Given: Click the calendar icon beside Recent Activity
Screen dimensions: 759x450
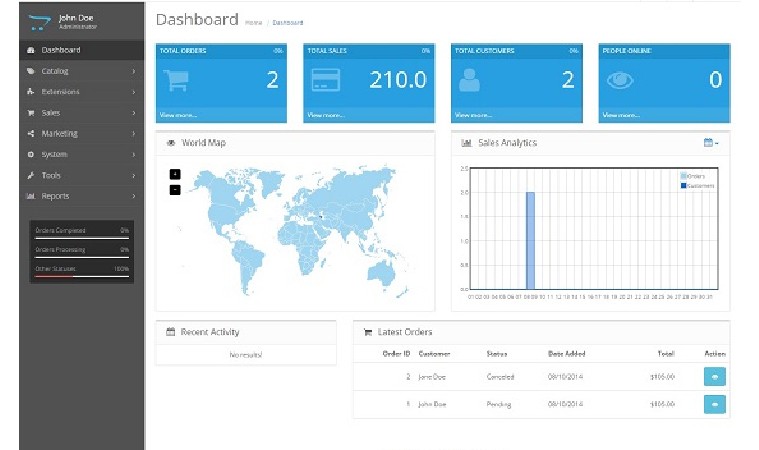Looking at the screenshot, I should pyautogui.click(x=170, y=331).
